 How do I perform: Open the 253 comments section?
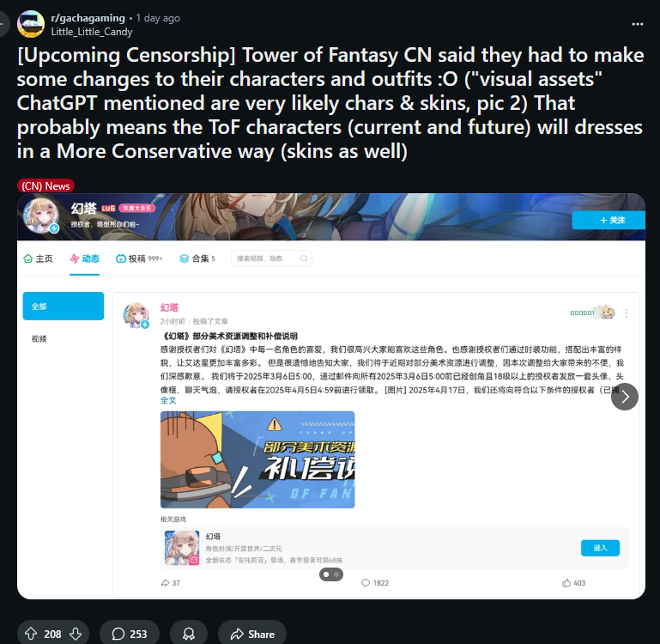coord(130,634)
